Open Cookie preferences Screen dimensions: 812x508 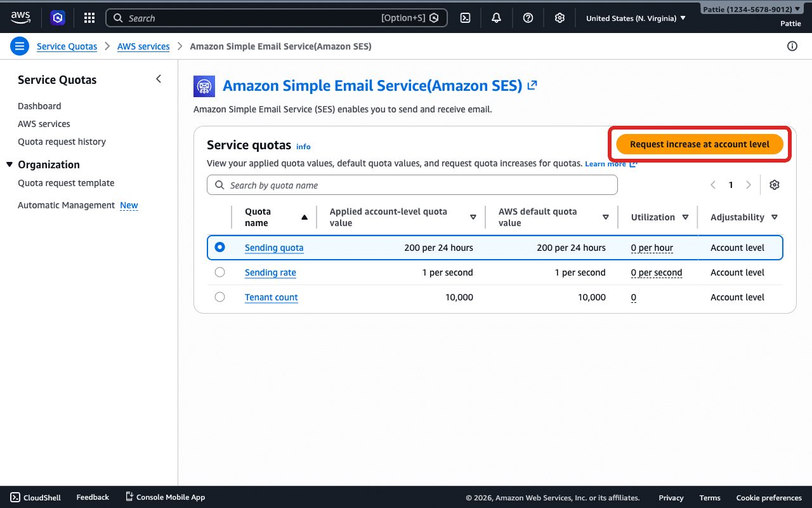(x=769, y=498)
